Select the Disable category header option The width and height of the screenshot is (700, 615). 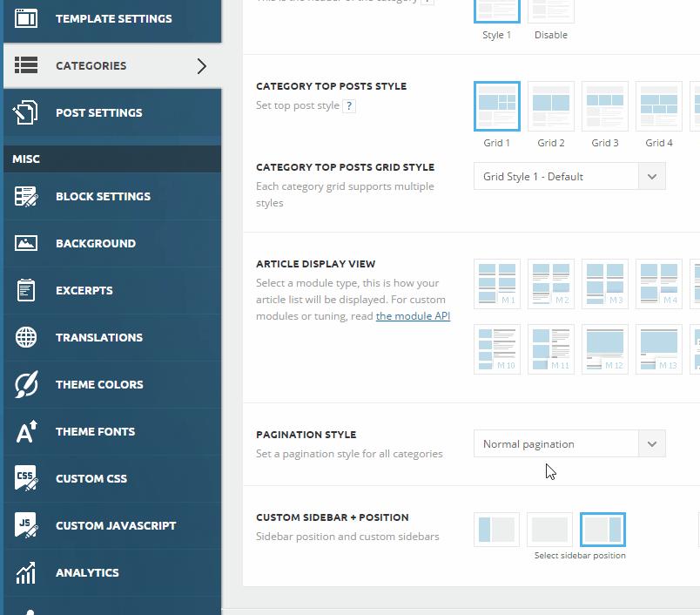click(551, 10)
